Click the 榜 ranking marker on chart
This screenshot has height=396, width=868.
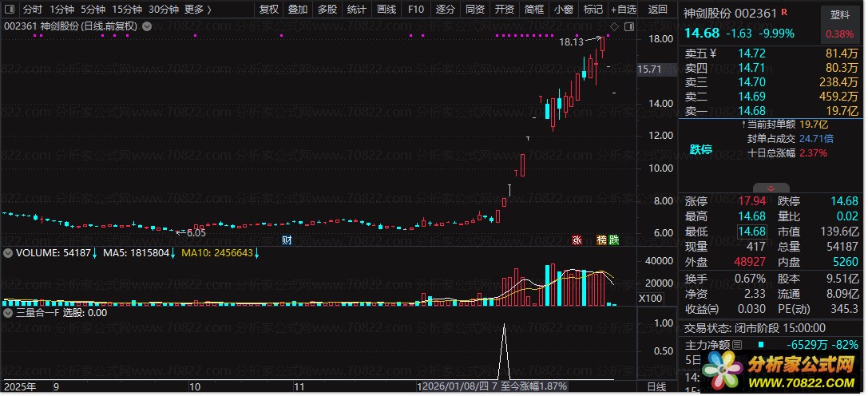(601, 240)
